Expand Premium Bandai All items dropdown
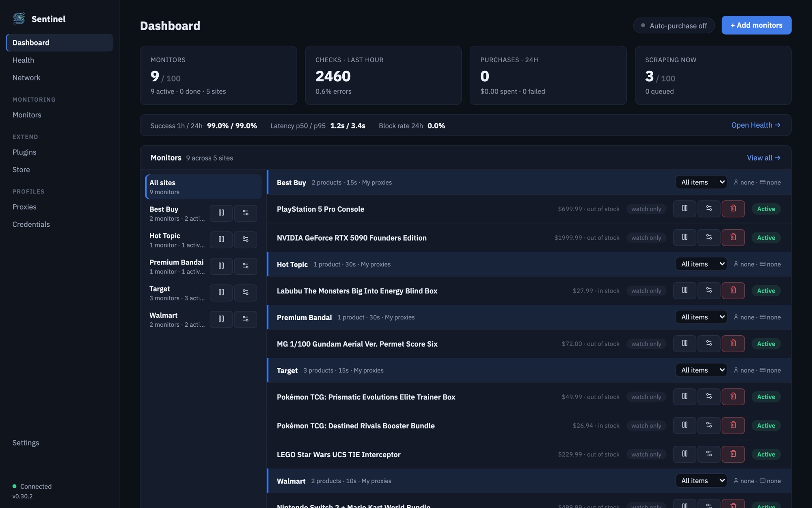This screenshot has height=508, width=812. click(701, 317)
